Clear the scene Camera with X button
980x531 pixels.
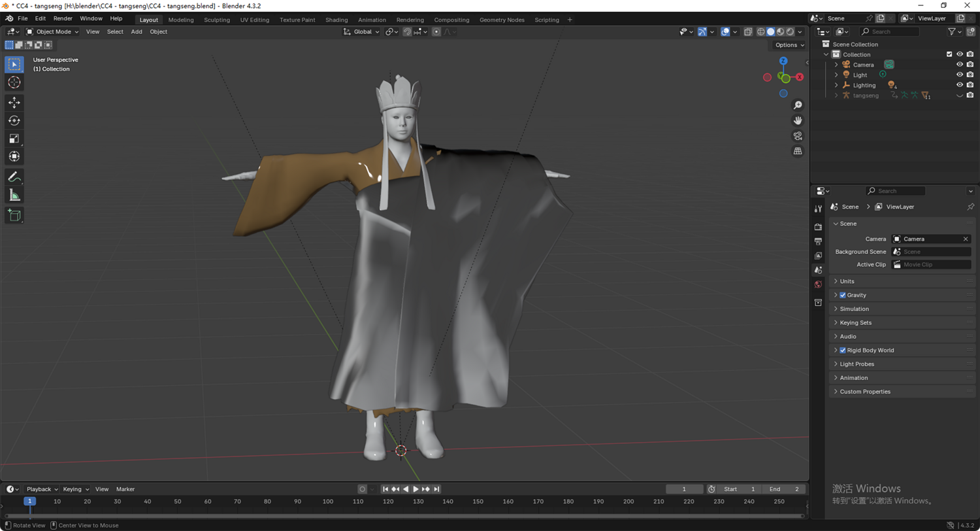966,239
